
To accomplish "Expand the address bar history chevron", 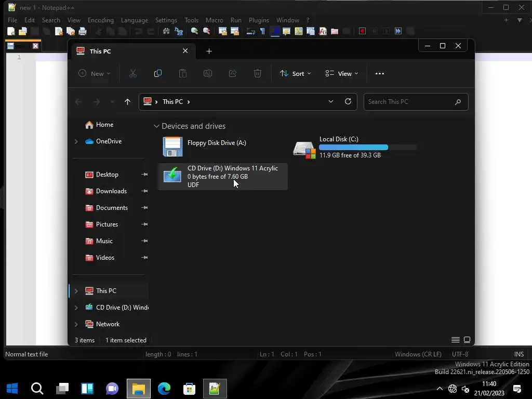I will point(331,101).
